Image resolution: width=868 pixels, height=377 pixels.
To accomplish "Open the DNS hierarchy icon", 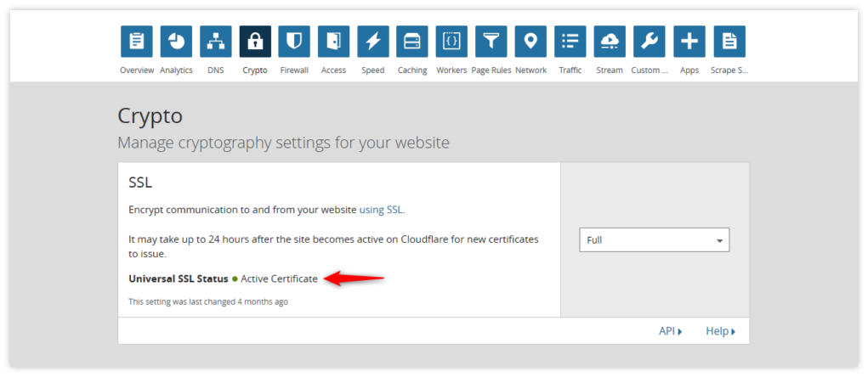I will (x=215, y=42).
